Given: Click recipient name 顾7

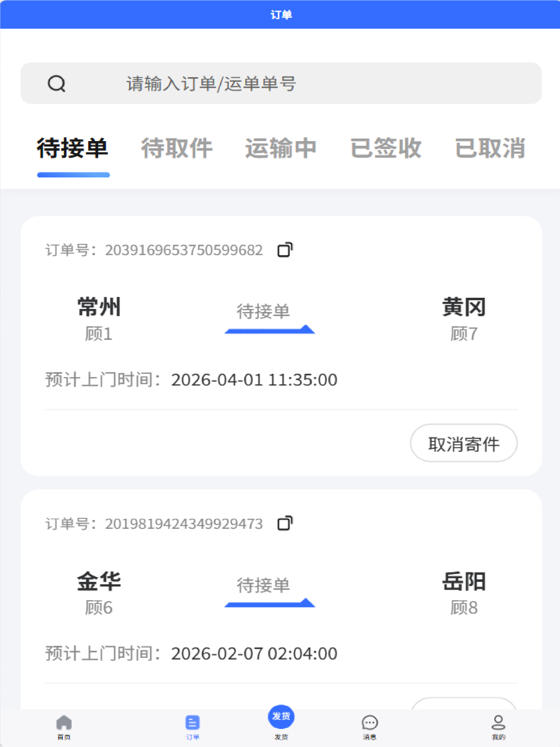Looking at the screenshot, I should click(x=464, y=334).
